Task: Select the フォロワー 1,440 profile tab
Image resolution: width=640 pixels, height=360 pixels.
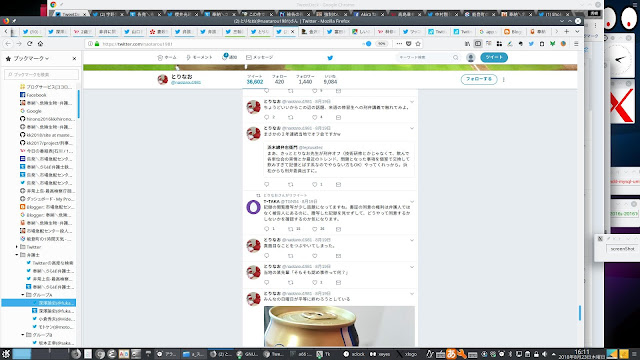Action: pos(305,79)
